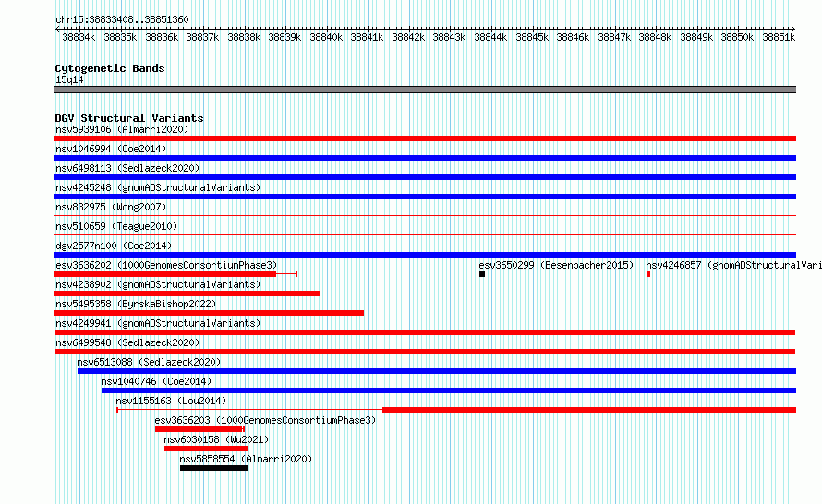Screen dimensions: 822x504
Task: Open nsv832975 (Wong2007) variant label
Action: 111,207
